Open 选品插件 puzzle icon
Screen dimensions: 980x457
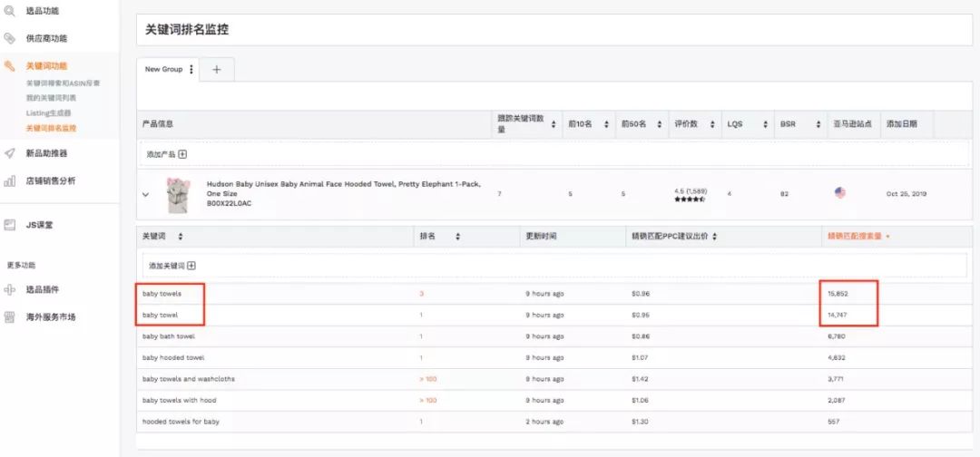click(10, 290)
